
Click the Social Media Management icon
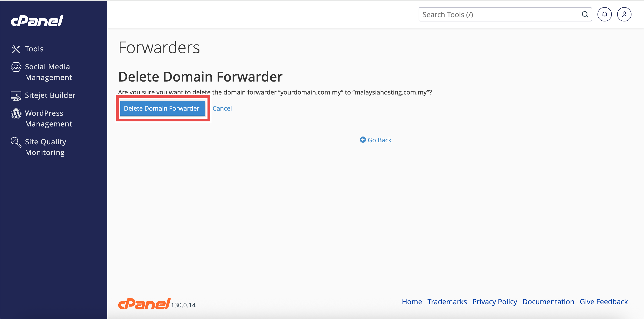pyautogui.click(x=16, y=67)
